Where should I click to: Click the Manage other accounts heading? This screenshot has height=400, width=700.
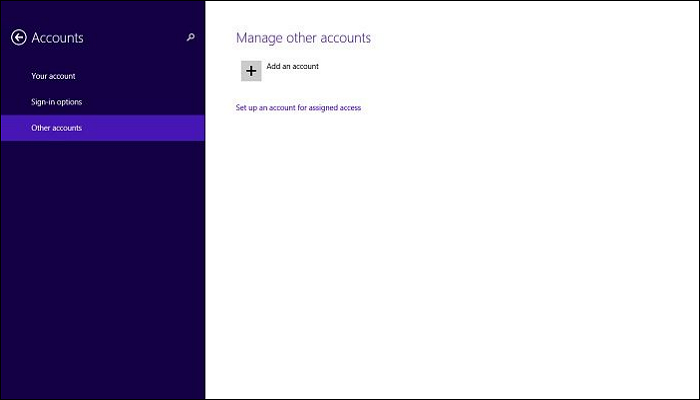click(x=303, y=38)
